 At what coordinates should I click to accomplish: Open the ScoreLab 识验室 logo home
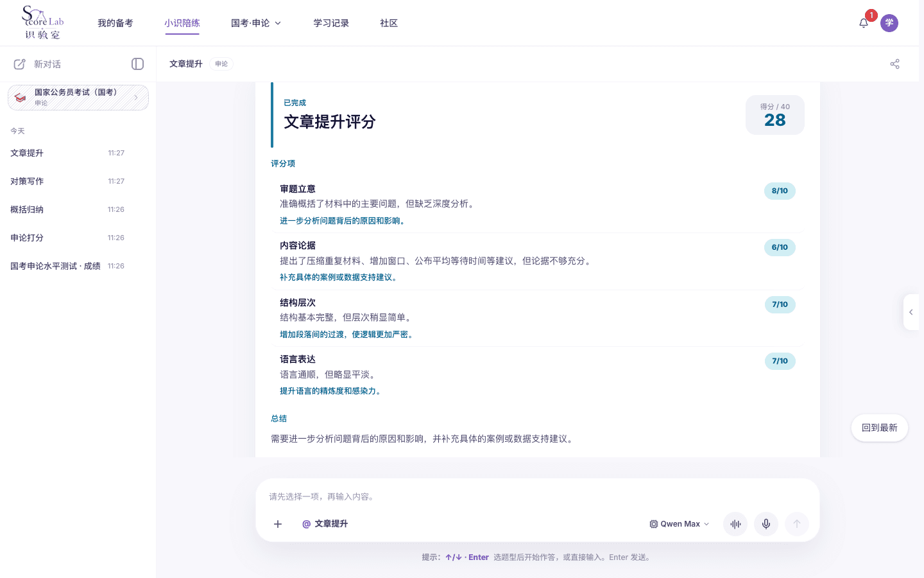[x=43, y=22]
